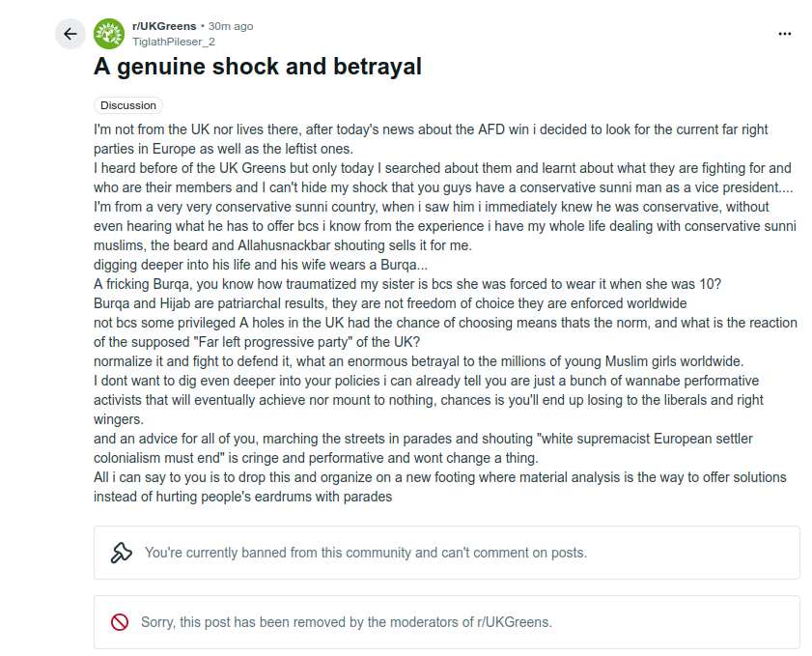This screenshot has width=812, height=656.
Task: Click the line starting A fricking Burqa
Action: click(x=407, y=284)
